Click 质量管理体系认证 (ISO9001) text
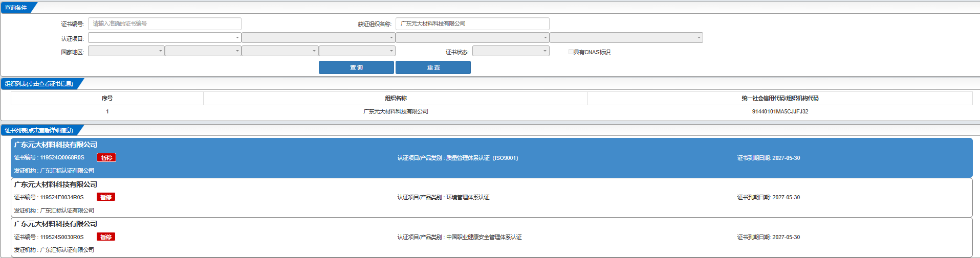Viewport: 980px width, 258px height. (482, 158)
